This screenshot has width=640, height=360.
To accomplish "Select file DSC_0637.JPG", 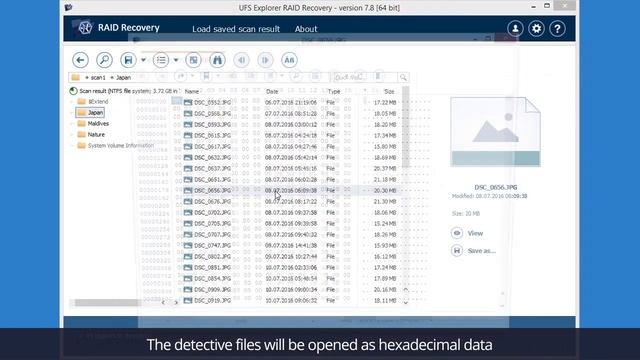I will (212, 169).
